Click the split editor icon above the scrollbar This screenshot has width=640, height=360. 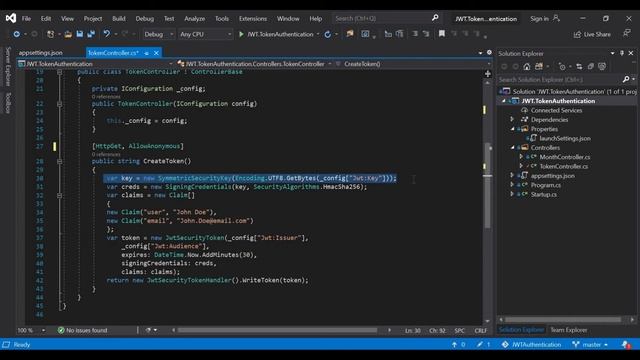point(487,74)
